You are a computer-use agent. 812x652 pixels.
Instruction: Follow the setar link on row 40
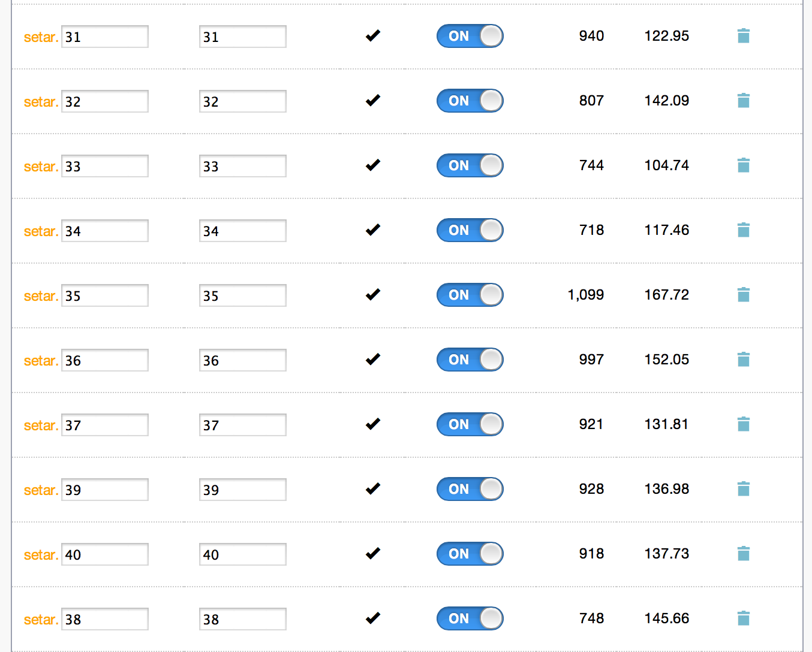[x=40, y=555]
